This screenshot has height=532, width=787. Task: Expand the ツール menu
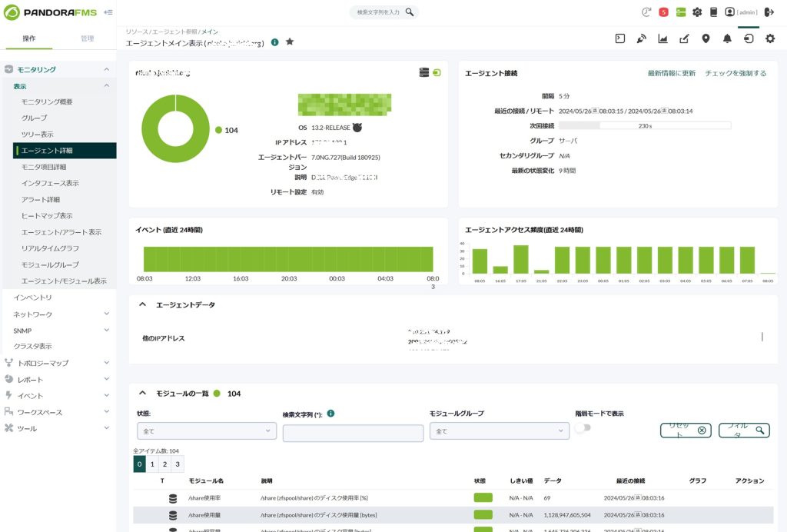[106, 428]
